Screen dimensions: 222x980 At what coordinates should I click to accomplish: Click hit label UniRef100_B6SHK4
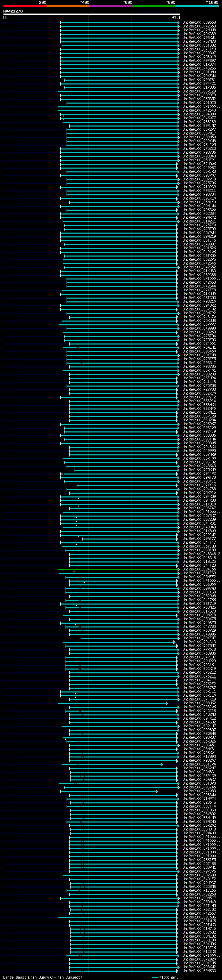[199, 405]
